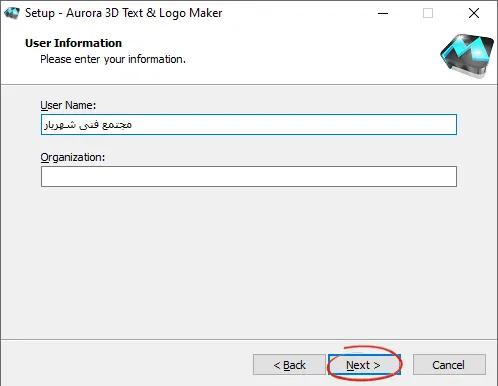Click the window title text "Setup - Aurora 3D Text & Logo Maker"
The image size is (498, 386).
point(124,13)
